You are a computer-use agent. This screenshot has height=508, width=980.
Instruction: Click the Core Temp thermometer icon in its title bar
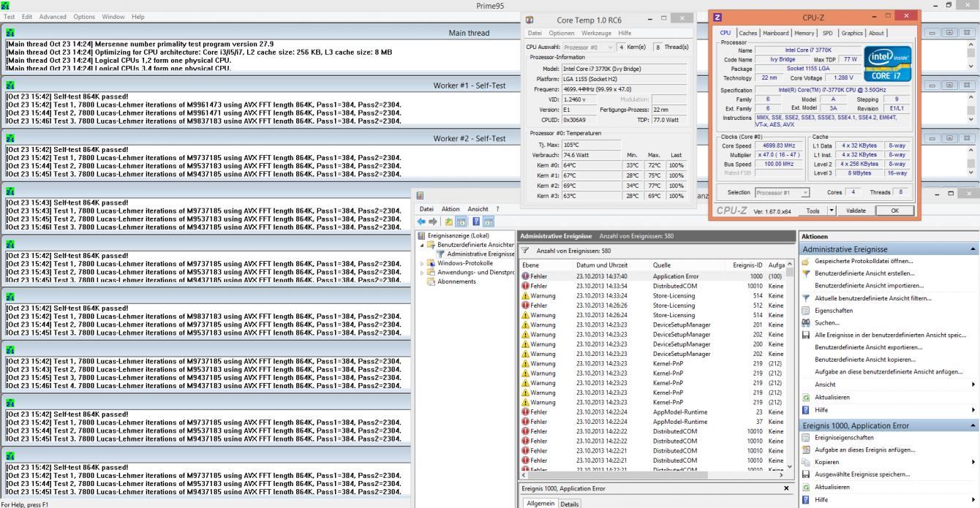pos(530,20)
